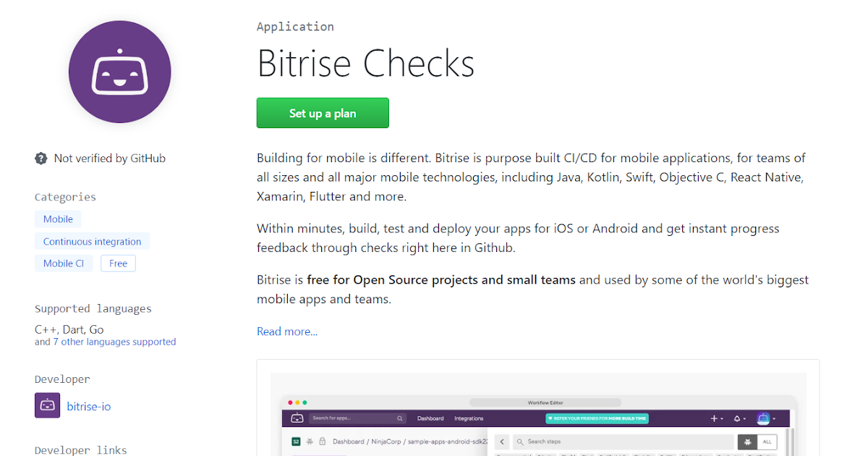The width and height of the screenshot is (868, 456).
Task: Select the Android step filter icon
Action: click(x=748, y=442)
